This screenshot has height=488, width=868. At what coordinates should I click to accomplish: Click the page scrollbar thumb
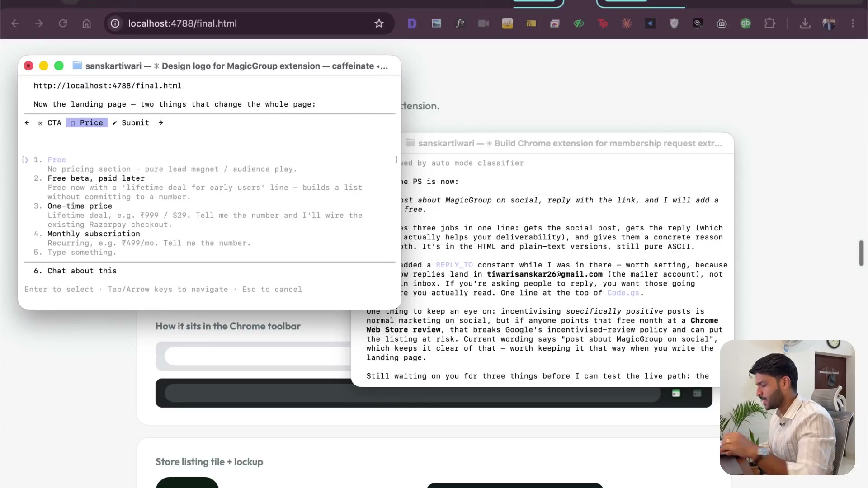coord(862,253)
